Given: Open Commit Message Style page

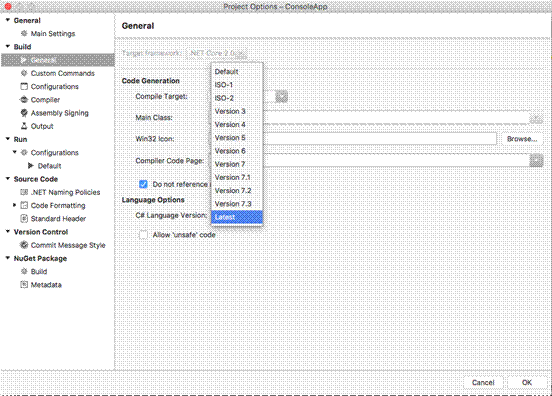Looking at the screenshot, I should 68,245.
